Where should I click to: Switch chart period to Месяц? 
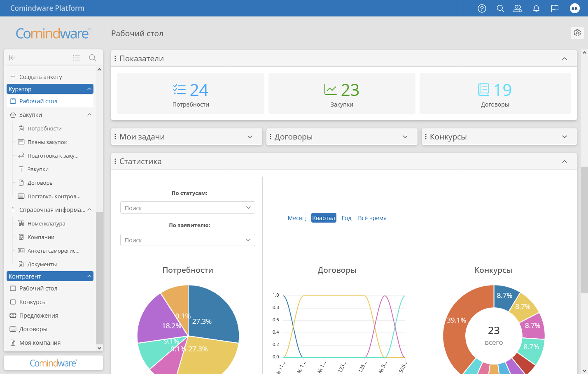(297, 218)
